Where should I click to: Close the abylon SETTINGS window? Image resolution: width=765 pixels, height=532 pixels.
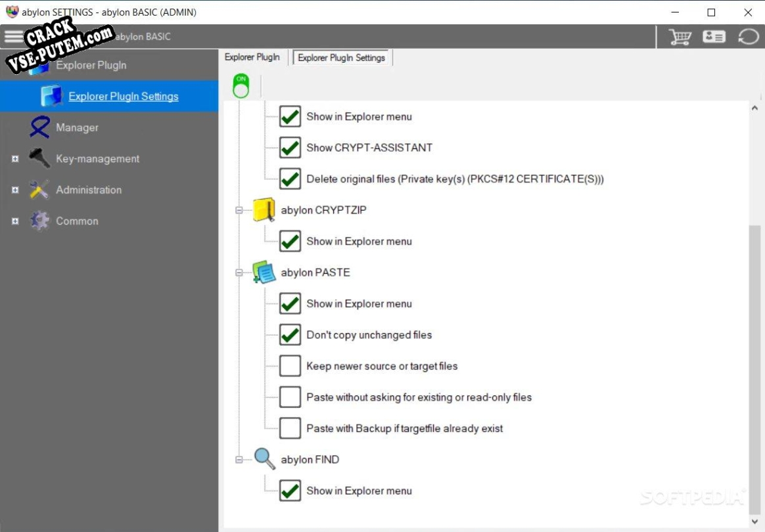[x=747, y=12]
